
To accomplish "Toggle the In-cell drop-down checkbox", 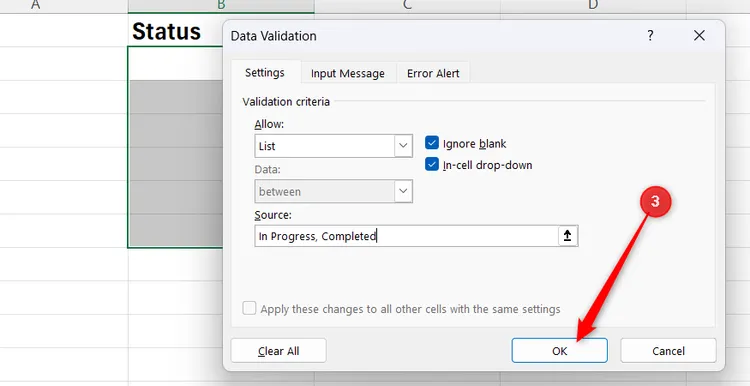I will pos(432,165).
